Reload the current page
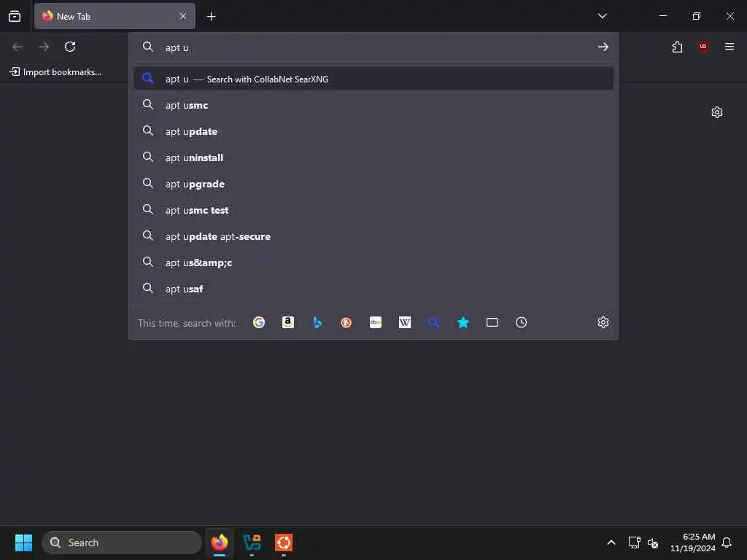Screen dimensions: 747x560 tap(70, 47)
